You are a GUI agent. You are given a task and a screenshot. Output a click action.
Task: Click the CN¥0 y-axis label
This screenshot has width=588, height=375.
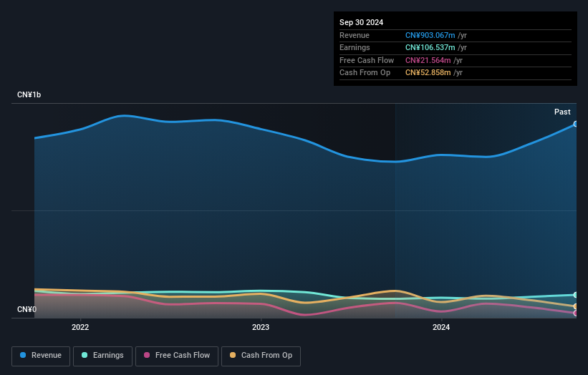click(x=26, y=309)
